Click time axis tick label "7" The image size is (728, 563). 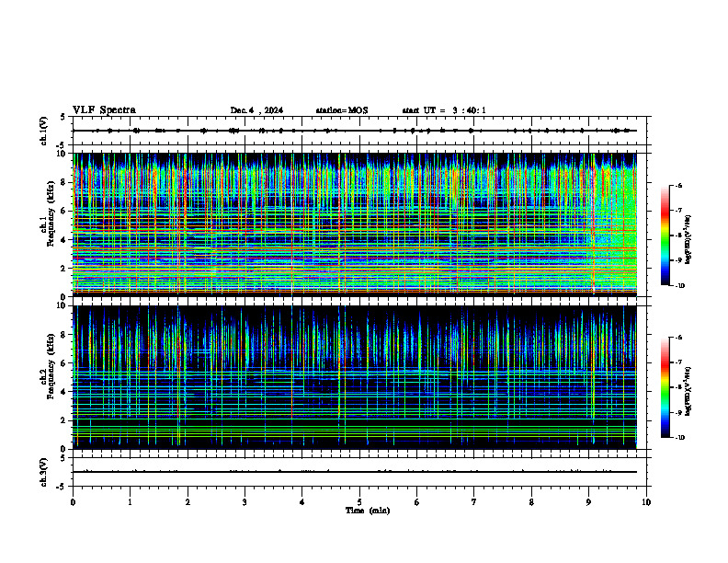click(474, 502)
